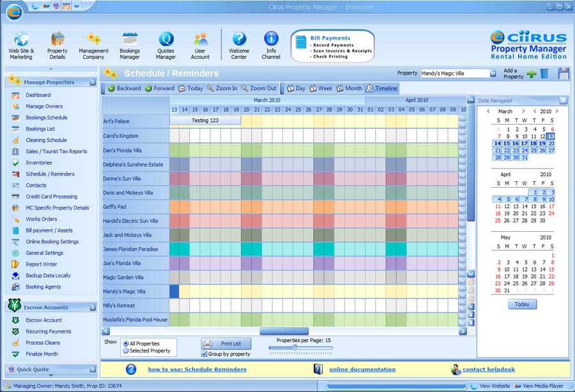Viewport: 575px width, 392px height.
Task: Open contact helpdesk link
Action: click(489, 369)
